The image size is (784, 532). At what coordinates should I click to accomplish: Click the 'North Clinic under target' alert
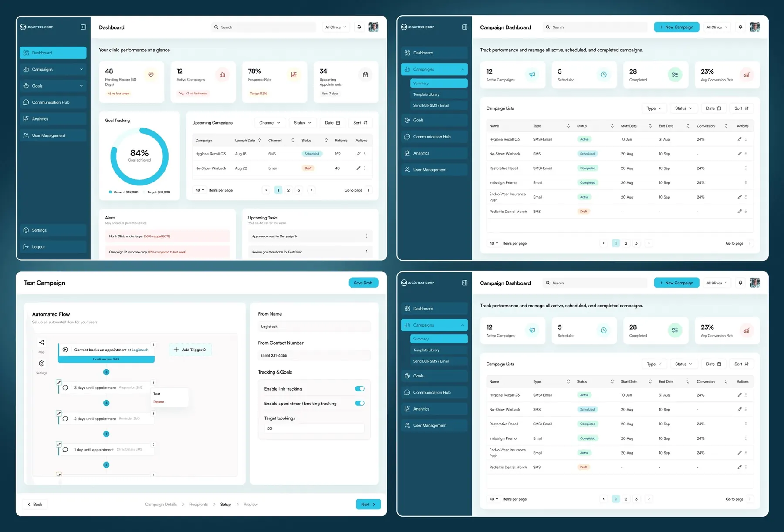pyautogui.click(x=167, y=236)
